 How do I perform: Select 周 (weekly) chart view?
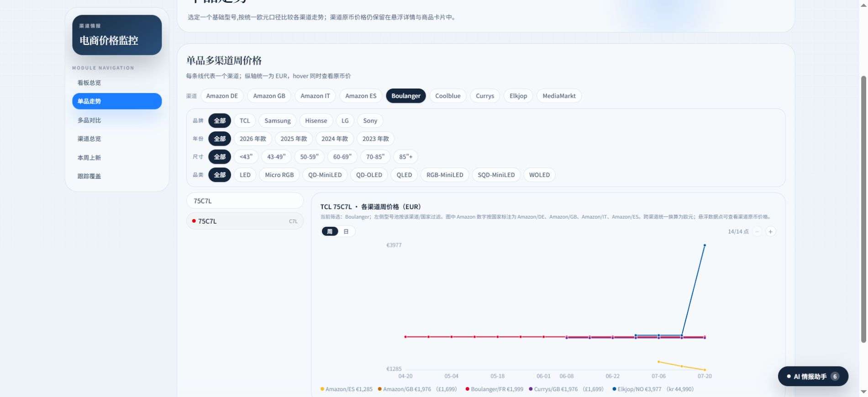pos(330,231)
